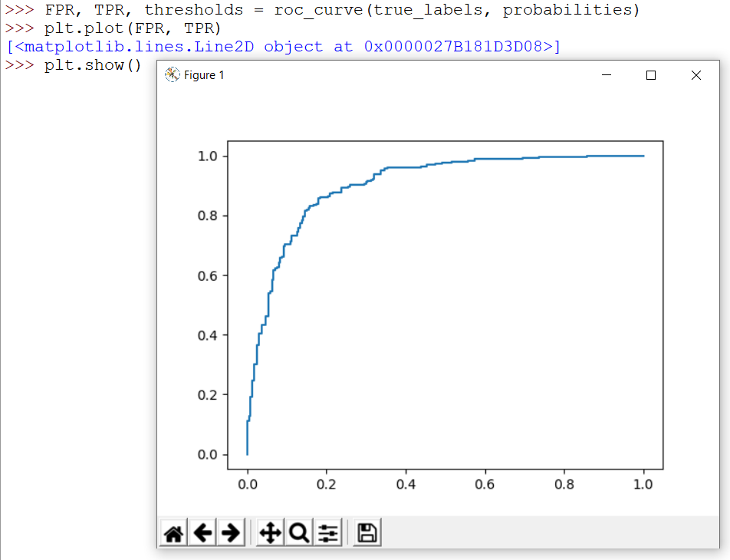The width and height of the screenshot is (730, 560).
Task: Maximize the Figure 1 window
Action: (651, 75)
